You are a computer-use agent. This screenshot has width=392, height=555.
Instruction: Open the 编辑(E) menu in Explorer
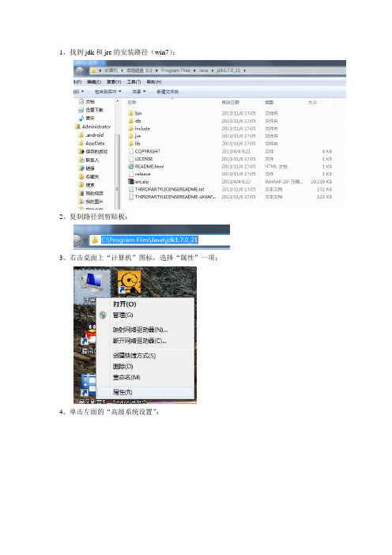point(94,81)
